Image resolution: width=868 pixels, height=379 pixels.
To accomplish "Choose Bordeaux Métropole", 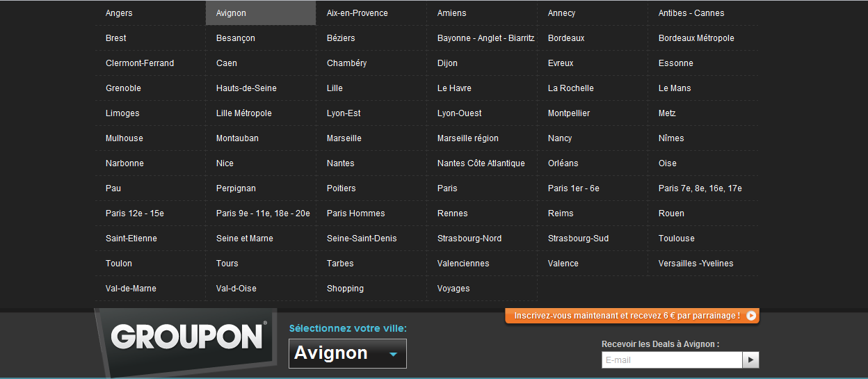I will pyautogui.click(x=696, y=38).
